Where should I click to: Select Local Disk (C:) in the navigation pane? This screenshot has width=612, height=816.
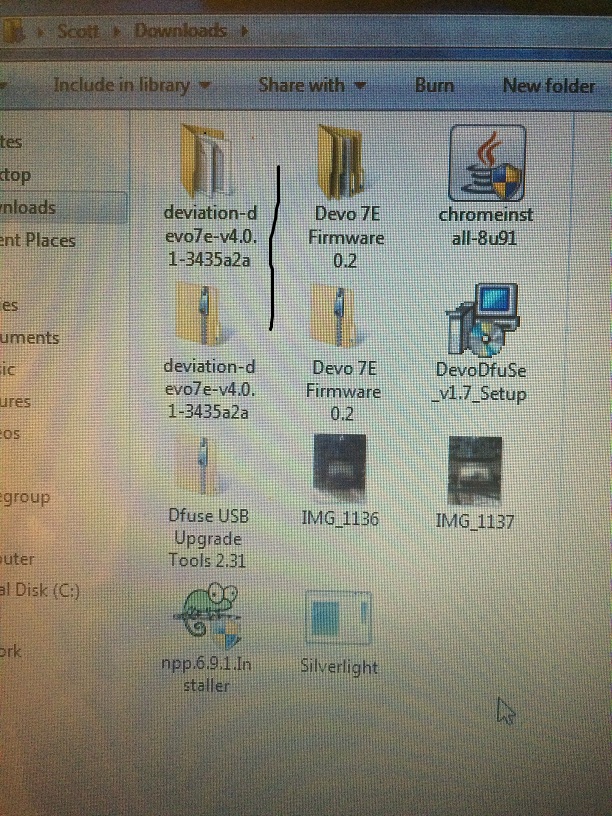[x=40, y=590]
